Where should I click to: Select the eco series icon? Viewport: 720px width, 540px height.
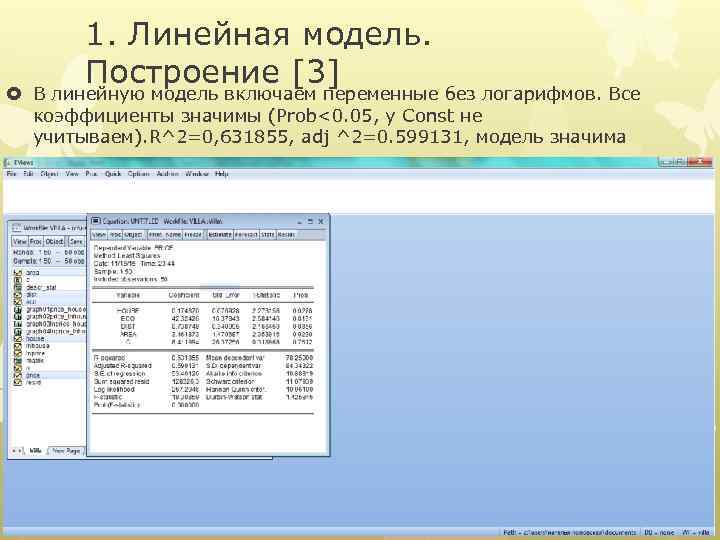coord(18,302)
